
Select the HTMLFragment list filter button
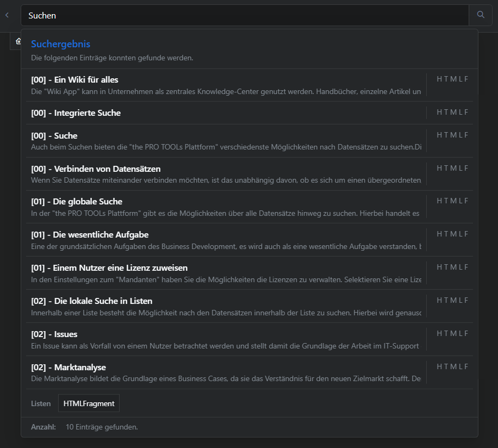pos(89,403)
